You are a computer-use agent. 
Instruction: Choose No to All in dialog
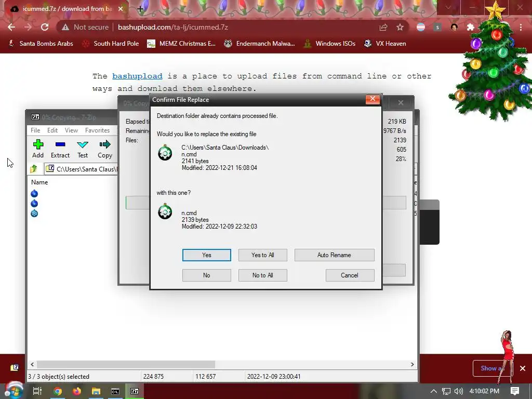tap(262, 275)
